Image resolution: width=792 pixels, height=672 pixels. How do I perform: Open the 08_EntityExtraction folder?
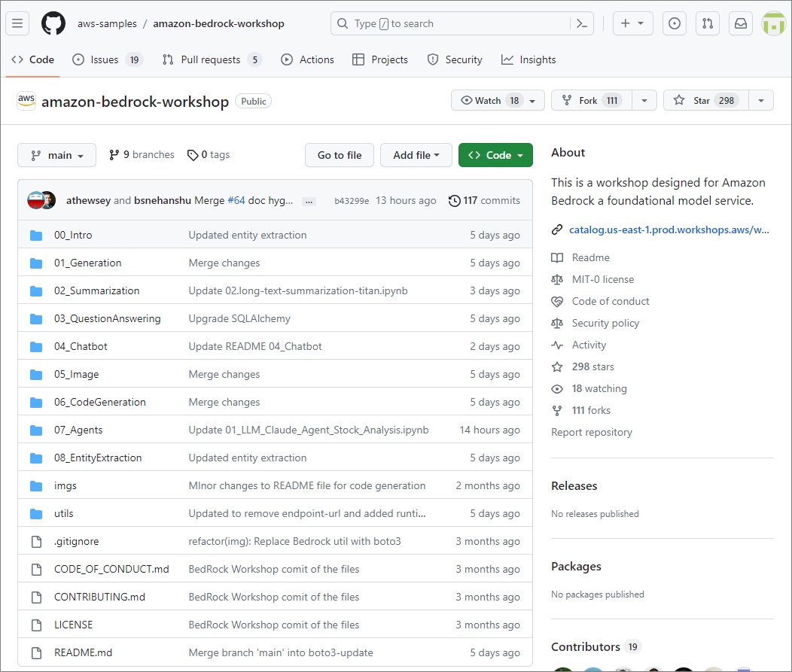(x=98, y=458)
